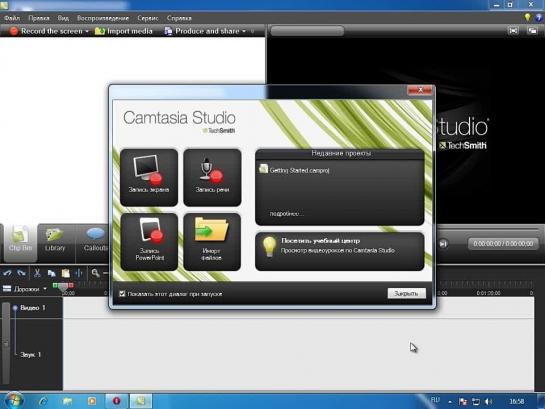The image size is (545, 409).
Task: Click the Action Center flag tray icon
Action: click(463, 402)
